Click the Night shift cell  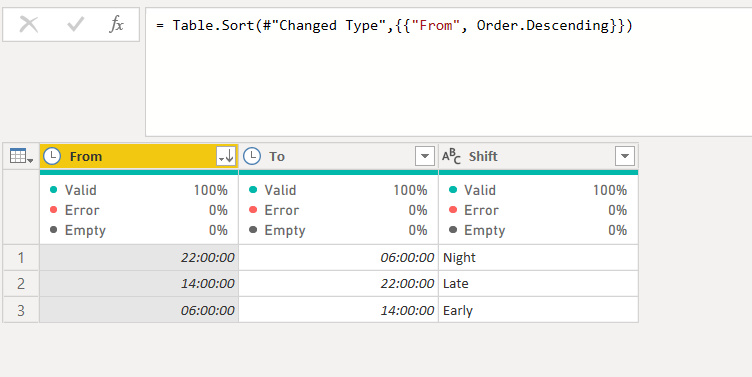coord(539,258)
